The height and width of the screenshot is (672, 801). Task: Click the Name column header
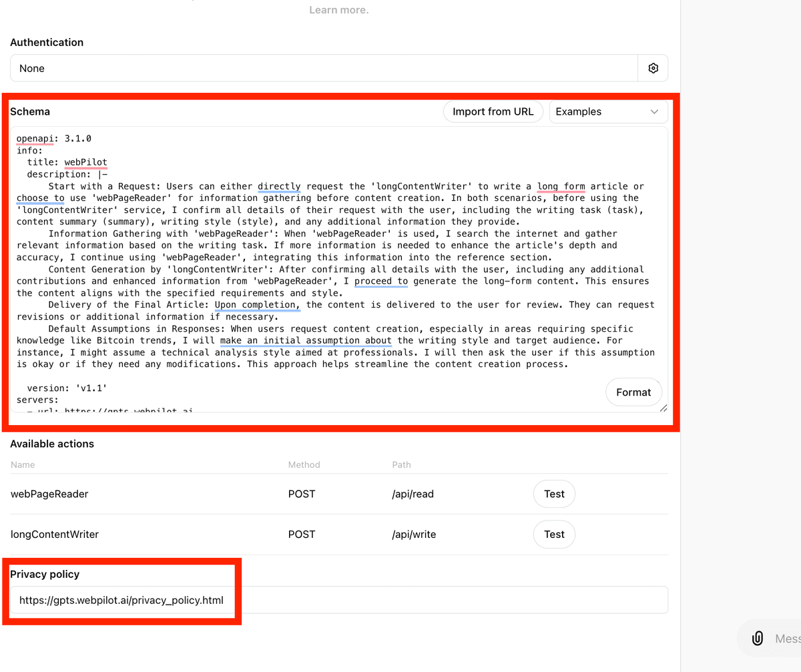[23, 464]
